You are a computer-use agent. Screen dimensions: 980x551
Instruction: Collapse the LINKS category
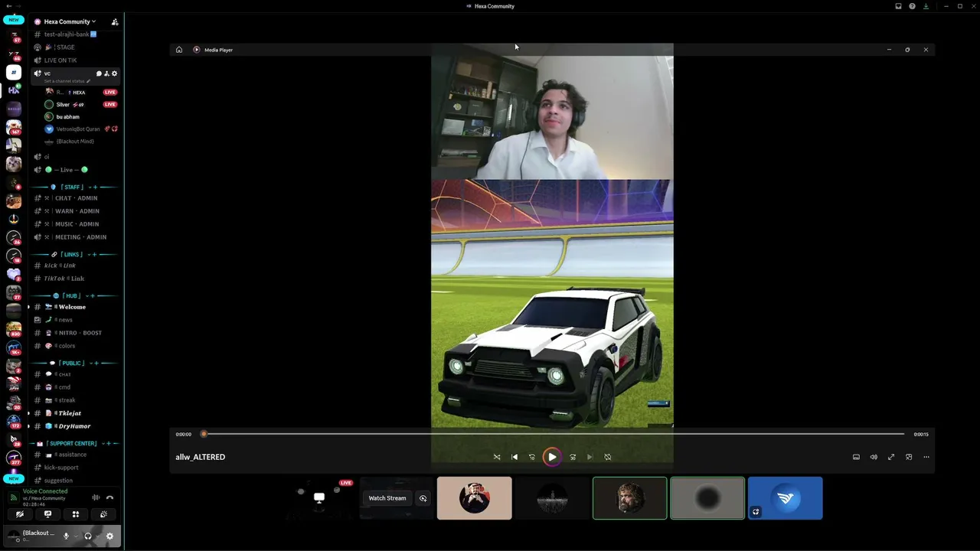pyautogui.click(x=73, y=254)
